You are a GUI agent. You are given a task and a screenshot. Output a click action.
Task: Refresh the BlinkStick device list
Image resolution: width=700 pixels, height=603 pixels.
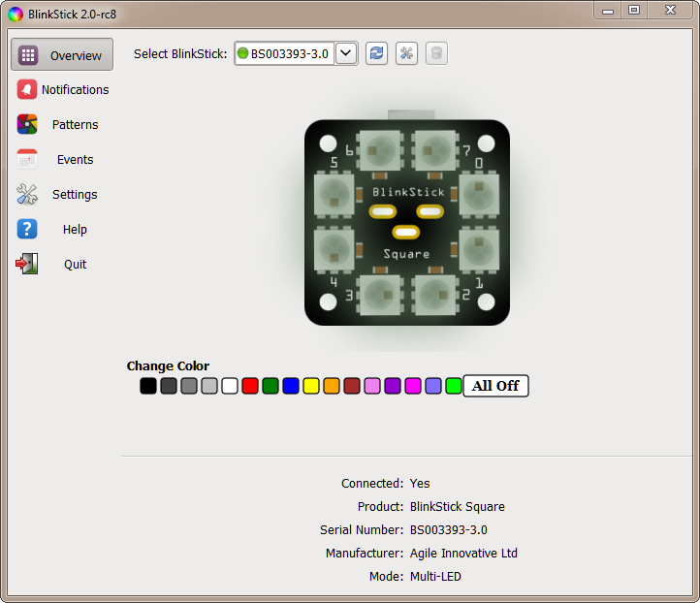click(x=376, y=53)
